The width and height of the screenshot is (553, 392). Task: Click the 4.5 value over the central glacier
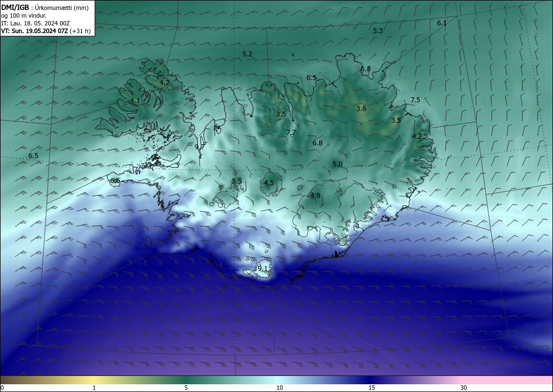[x=269, y=182]
